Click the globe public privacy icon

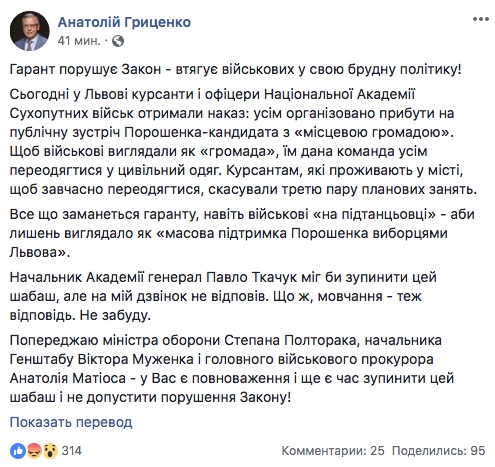click(x=118, y=41)
